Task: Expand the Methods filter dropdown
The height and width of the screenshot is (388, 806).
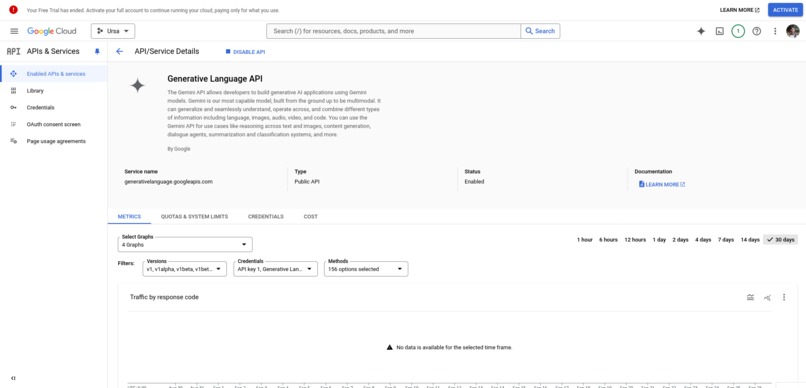Action: point(366,269)
